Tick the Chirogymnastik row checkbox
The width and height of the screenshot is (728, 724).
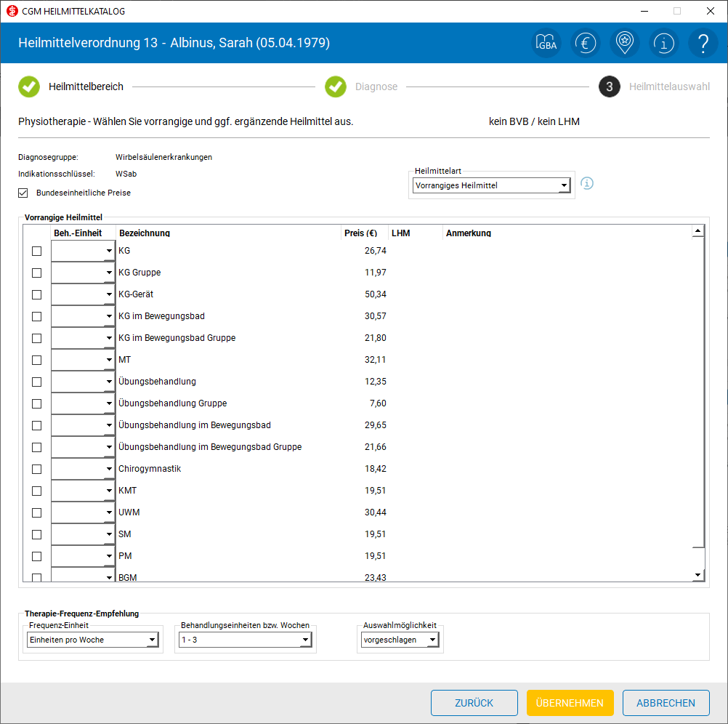coord(36,469)
